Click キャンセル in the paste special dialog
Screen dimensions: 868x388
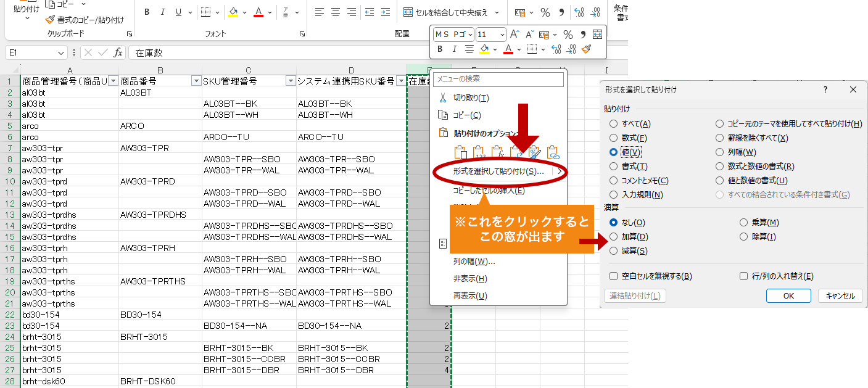(x=840, y=296)
